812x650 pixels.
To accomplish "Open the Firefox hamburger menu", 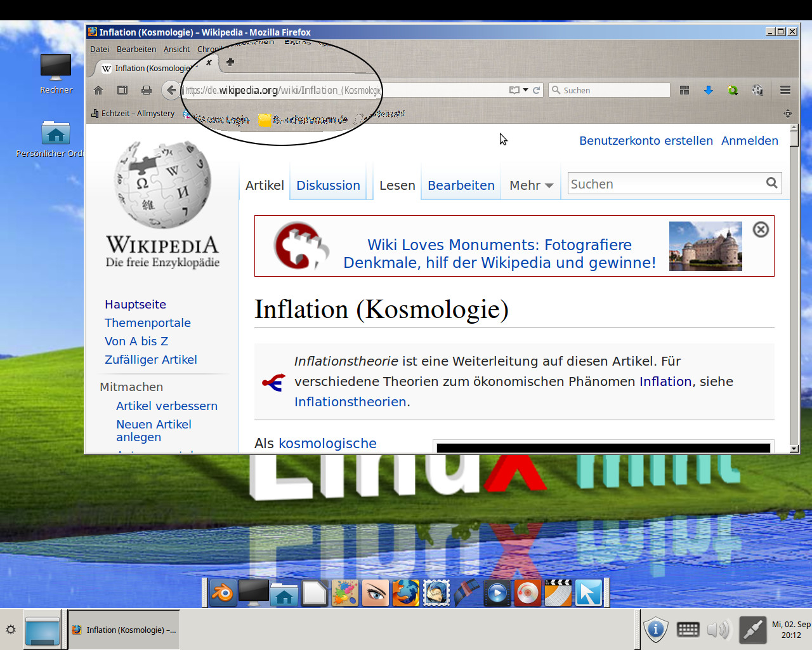I will 785,90.
